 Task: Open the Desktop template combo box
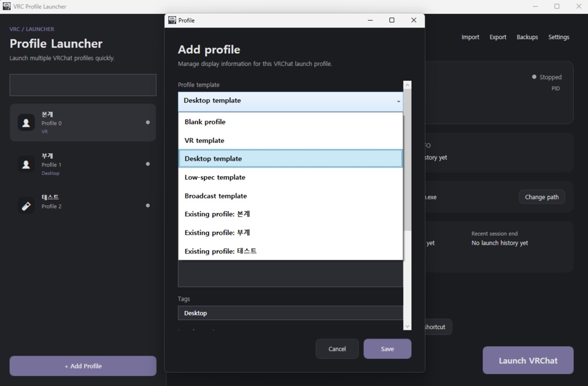tap(290, 101)
